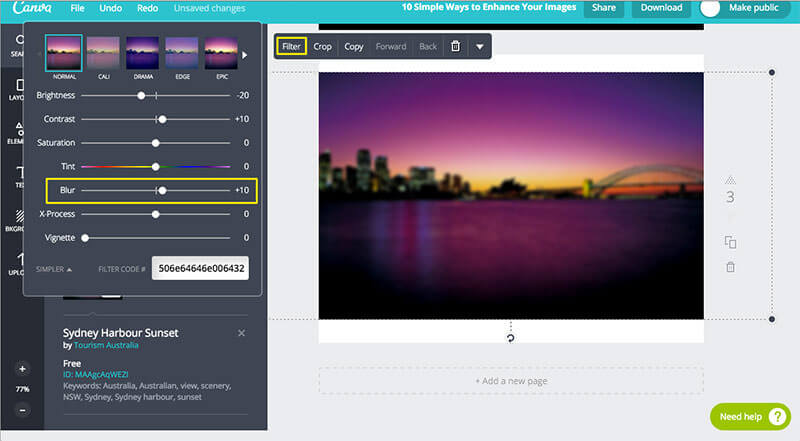This screenshot has height=441, width=800.
Task: Click the filter code input field
Action: coord(200,269)
